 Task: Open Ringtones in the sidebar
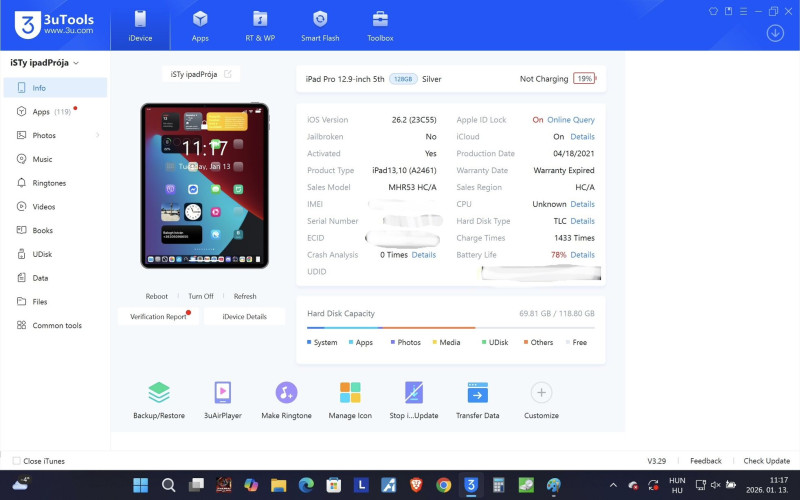[55, 183]
